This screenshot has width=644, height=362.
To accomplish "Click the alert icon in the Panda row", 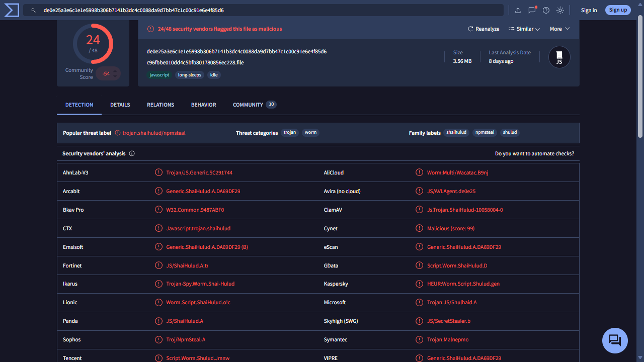I will tap(158, 321).
